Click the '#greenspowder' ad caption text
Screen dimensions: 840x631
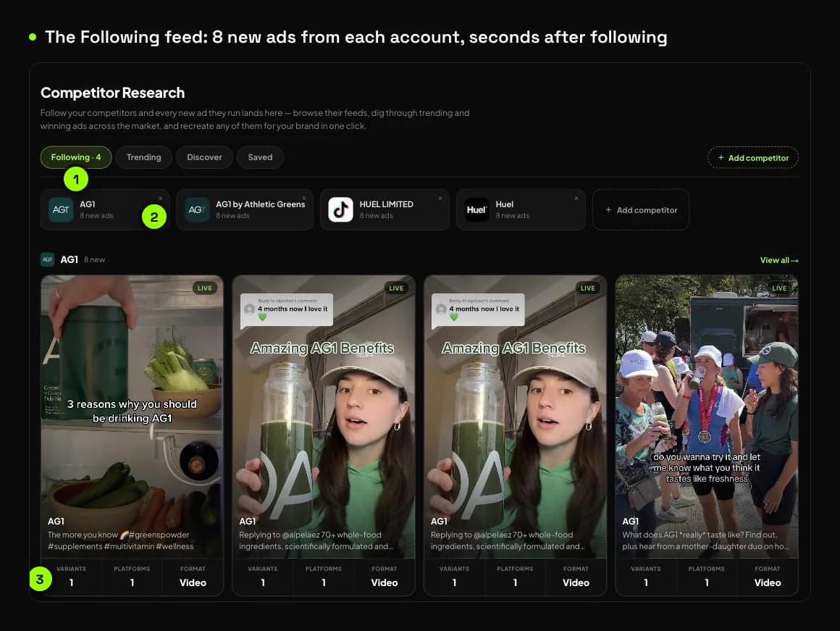(x=120, y=540)
